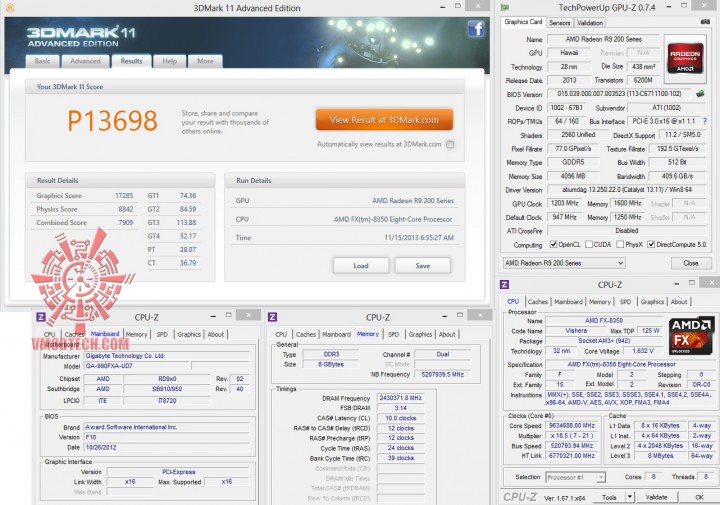Click the right CPU-Z window title icon
The height and width of the screenshot is (505, 720).
point(504,284)
